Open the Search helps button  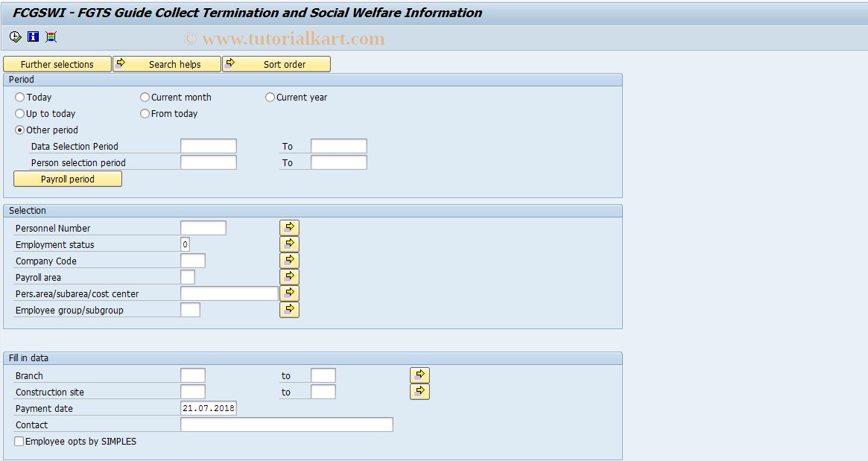(167, 64)
